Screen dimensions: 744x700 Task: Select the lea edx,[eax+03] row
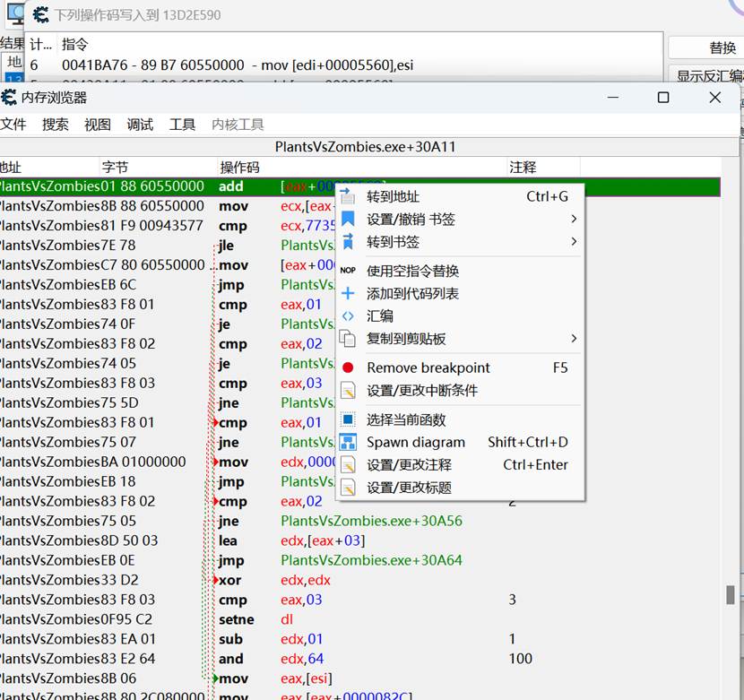click(x=360, y=540)
